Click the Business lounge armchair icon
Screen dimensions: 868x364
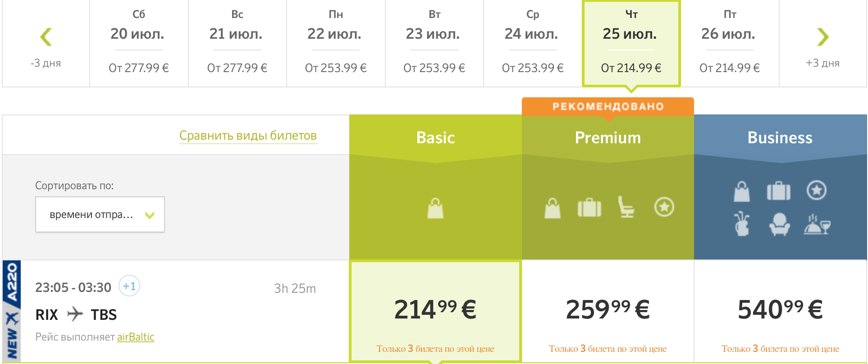point(779,224)
